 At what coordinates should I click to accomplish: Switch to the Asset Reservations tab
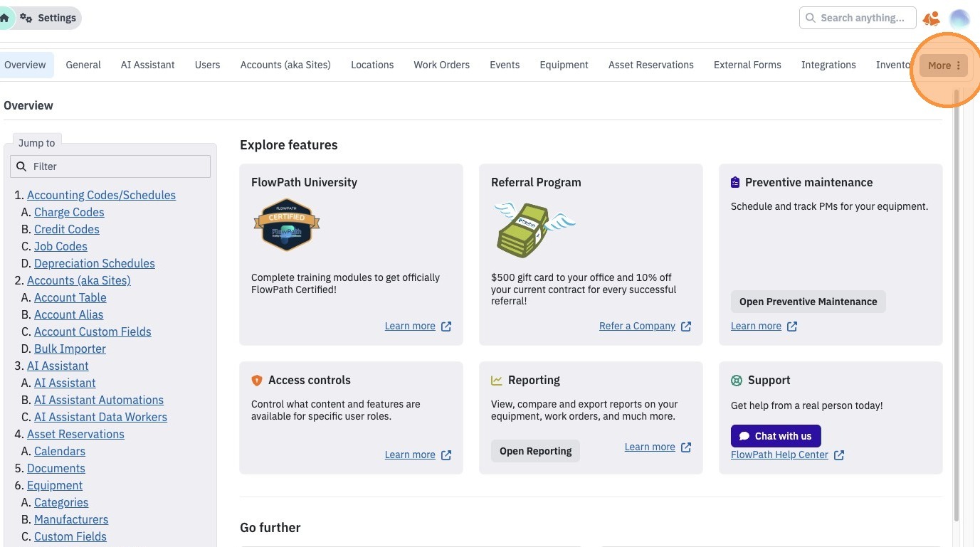point(651,65)
